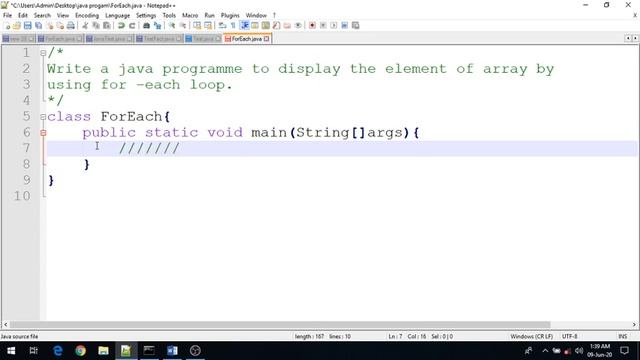The image size is (640, 360).
Task: Open the Define your language icon
Action: point(255,26)
